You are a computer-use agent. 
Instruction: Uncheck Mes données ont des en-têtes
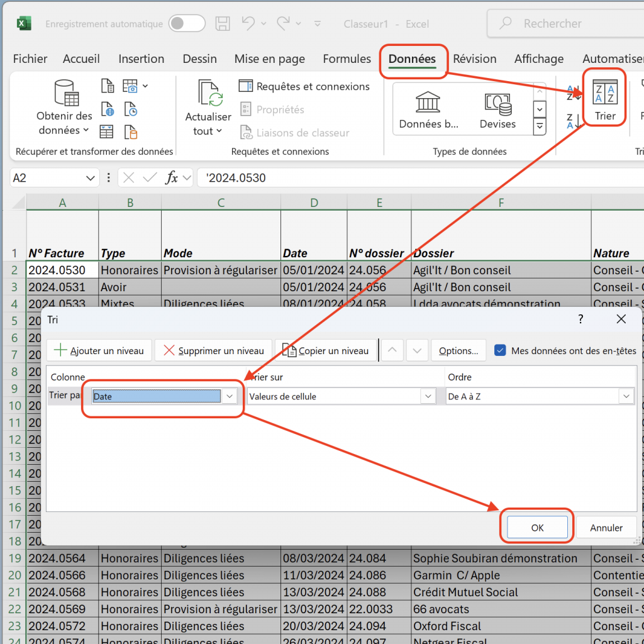501,350
